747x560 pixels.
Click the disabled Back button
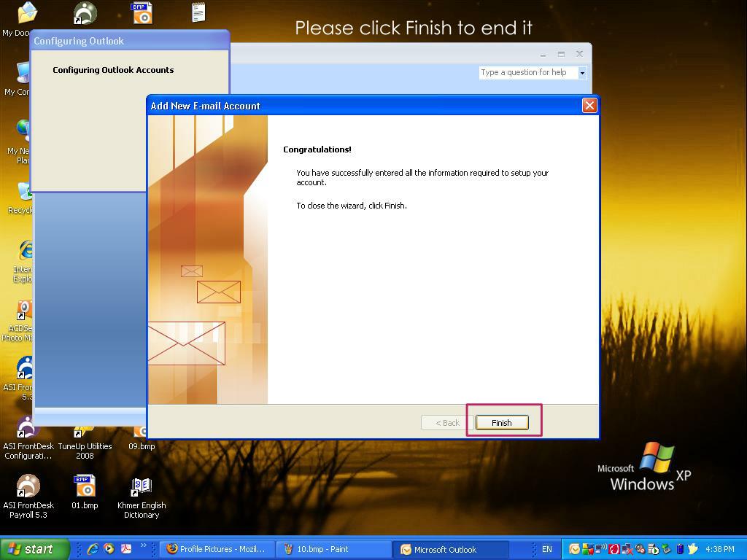pos(447,423)
